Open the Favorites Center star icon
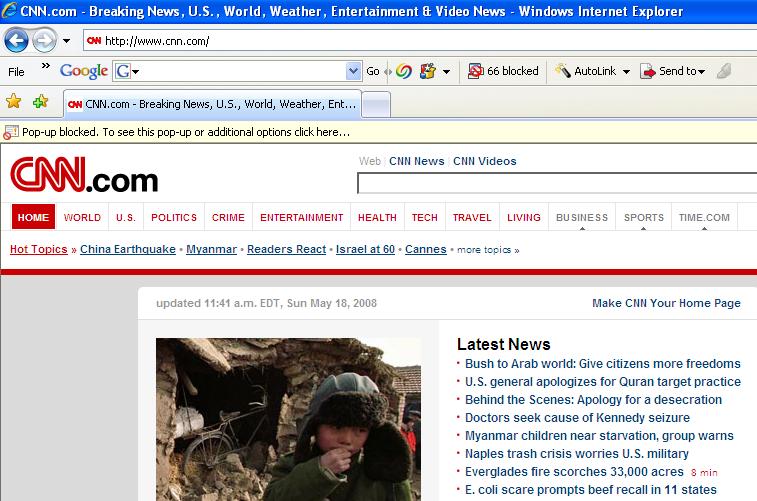The height and width of the screenshot is (501, 757). click(14, 102)
